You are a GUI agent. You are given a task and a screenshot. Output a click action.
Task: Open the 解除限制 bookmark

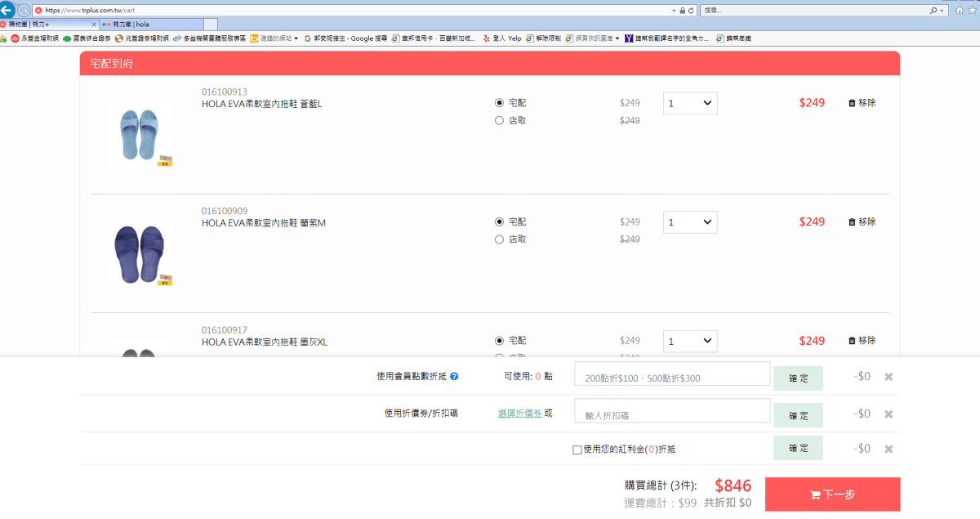coord(543,38)
